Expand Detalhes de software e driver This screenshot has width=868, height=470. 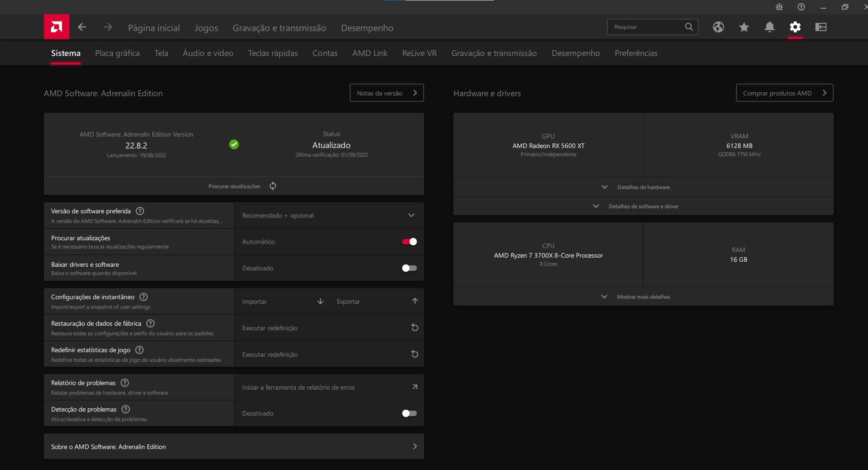coord(644,206)
